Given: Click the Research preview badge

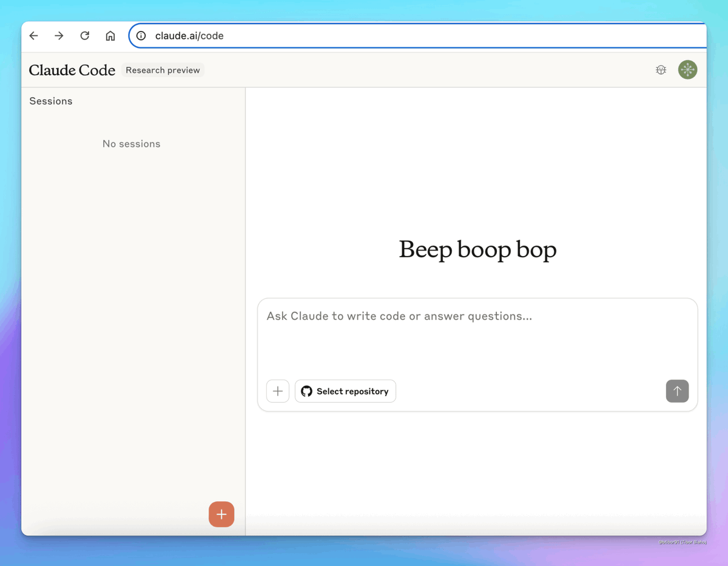Looking at the screenshot, I should point(163,70).
